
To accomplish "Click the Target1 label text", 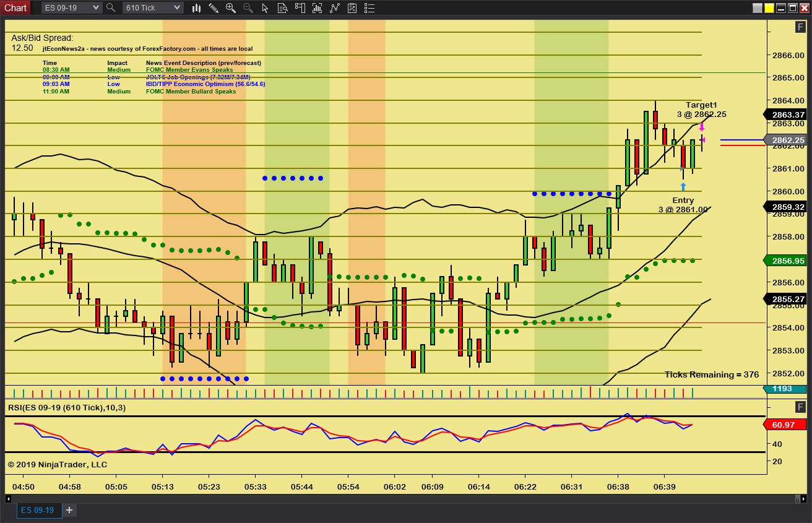I will (x=701, y=105).
